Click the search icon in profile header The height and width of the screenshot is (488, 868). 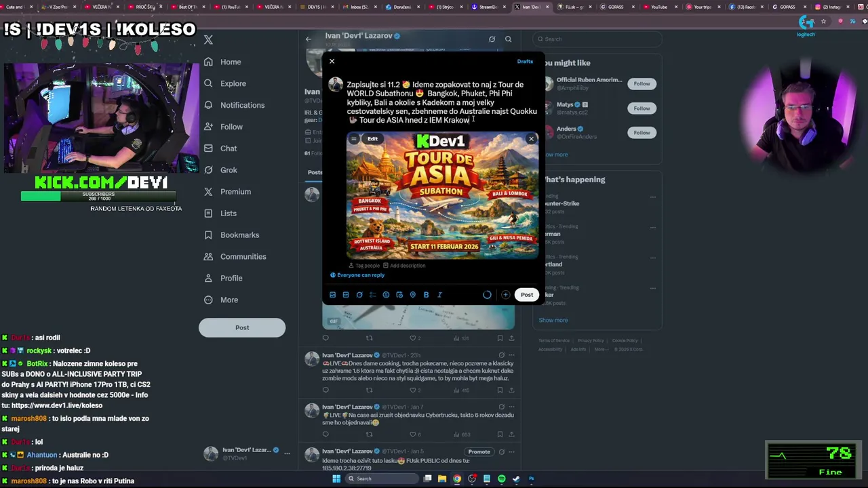pyautogui.click(x=508, y=39)
